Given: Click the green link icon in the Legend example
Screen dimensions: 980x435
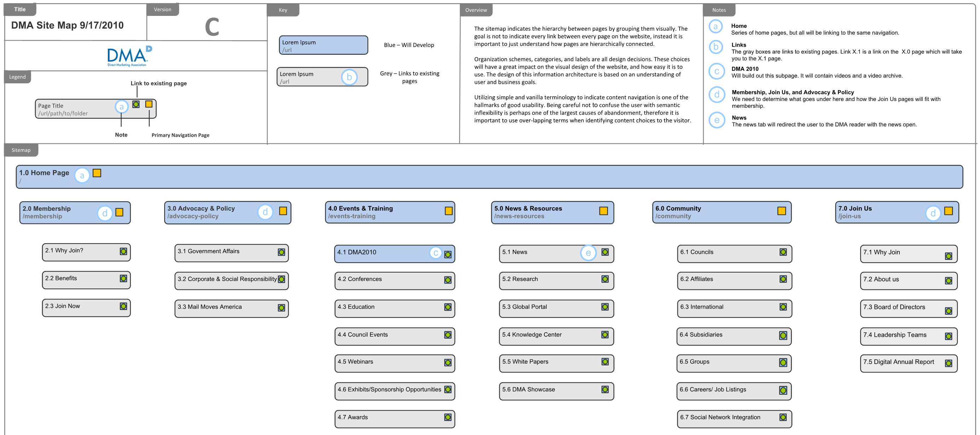Looking at the screenshot, I should coord(136,104).
